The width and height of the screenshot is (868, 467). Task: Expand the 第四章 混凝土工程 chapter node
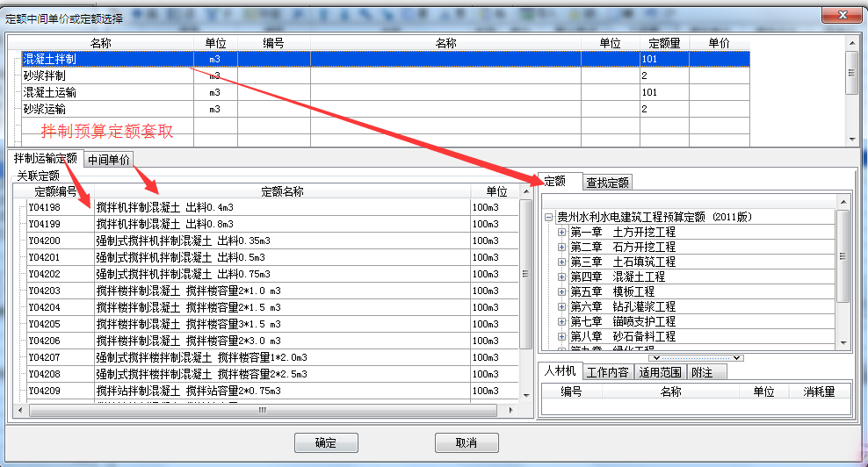pos(562,277)
